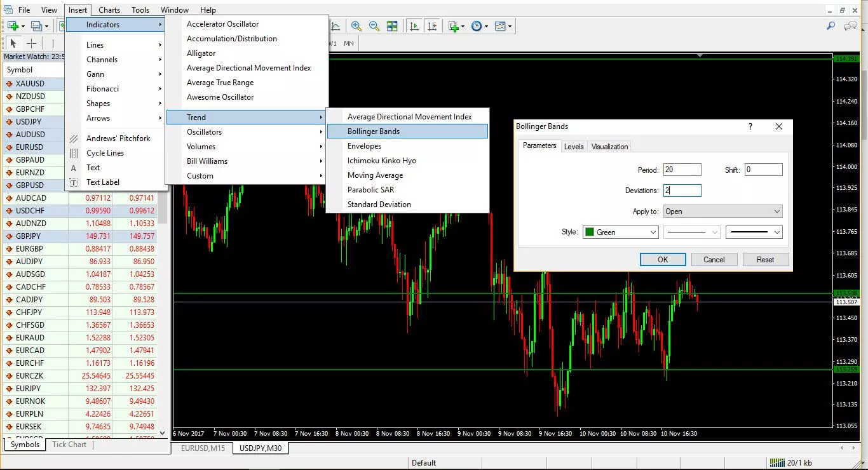Click the Cycle Lines icon entry

pos(74,153)
